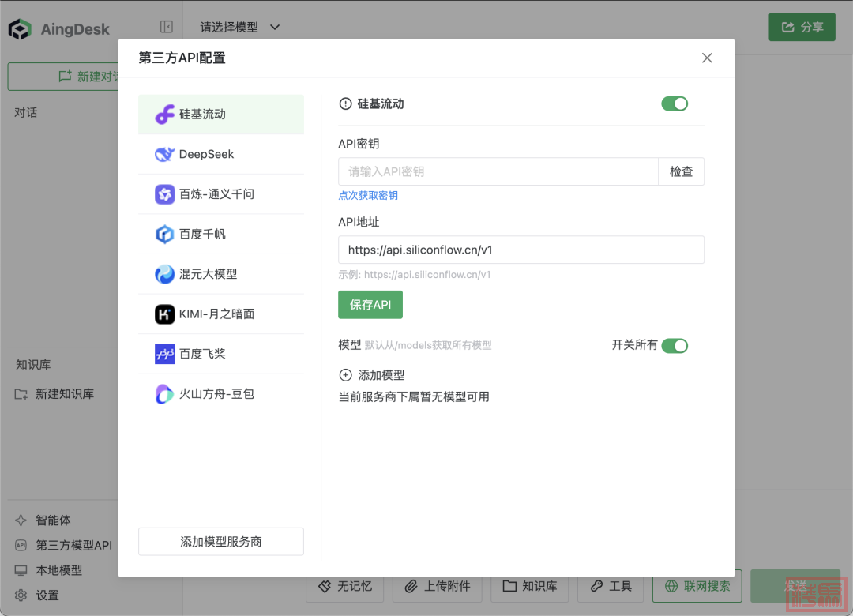853x616 pixels.
Task: Click the KIMI-月之暗面 provider icon
Action: pyautogui.click(x=164, y=314)
